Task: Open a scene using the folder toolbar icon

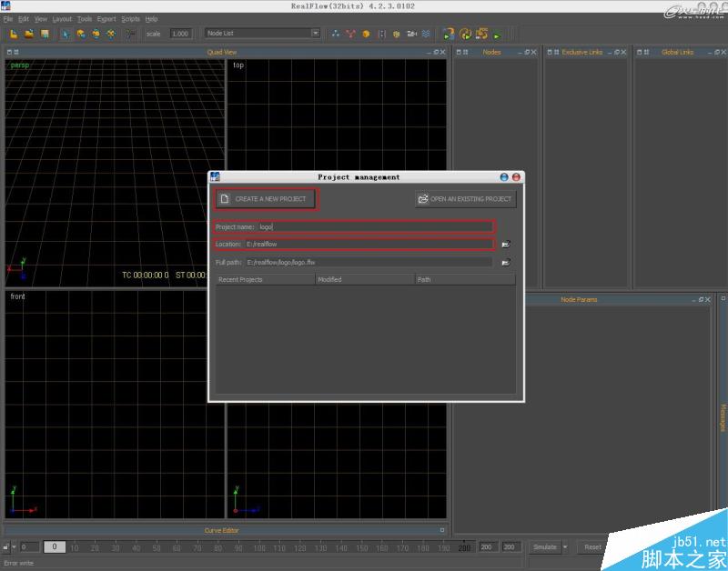Action: click(28, 35)
